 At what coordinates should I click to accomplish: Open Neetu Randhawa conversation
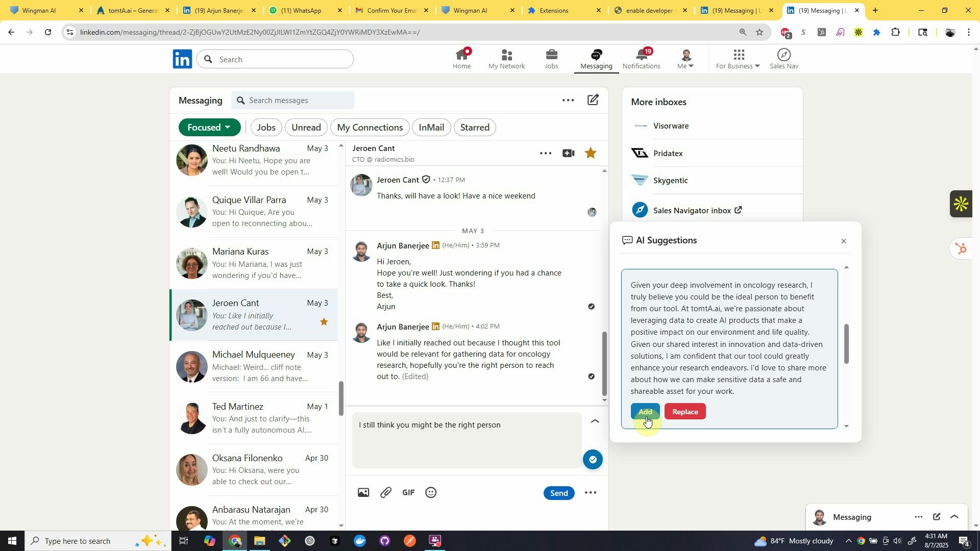253,160
